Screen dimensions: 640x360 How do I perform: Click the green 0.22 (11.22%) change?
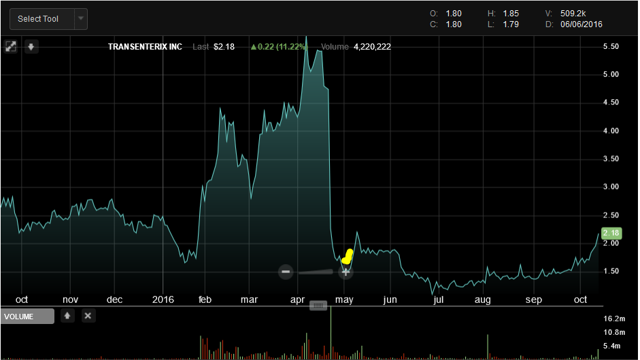[278, 47]
